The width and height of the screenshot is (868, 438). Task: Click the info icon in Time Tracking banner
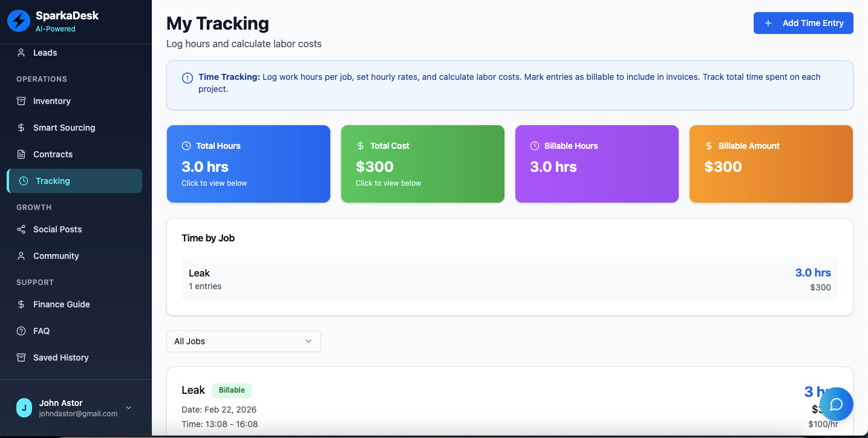(188, 77)
